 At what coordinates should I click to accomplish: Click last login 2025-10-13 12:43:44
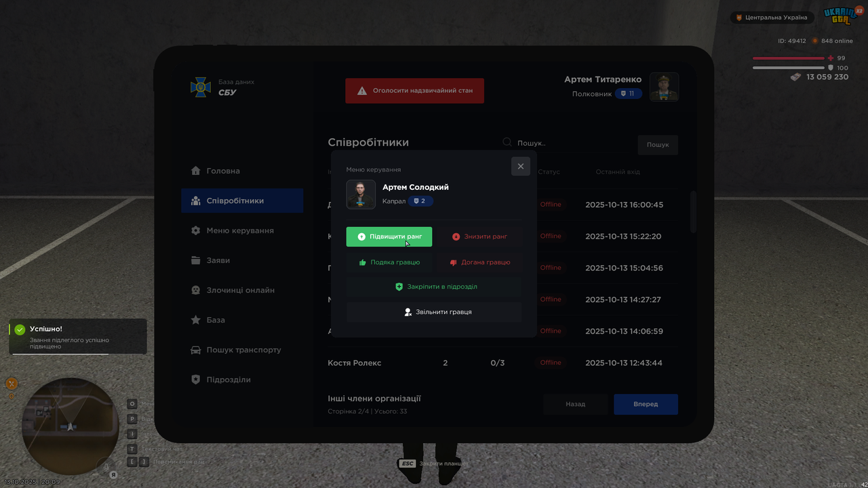point(623,363)
